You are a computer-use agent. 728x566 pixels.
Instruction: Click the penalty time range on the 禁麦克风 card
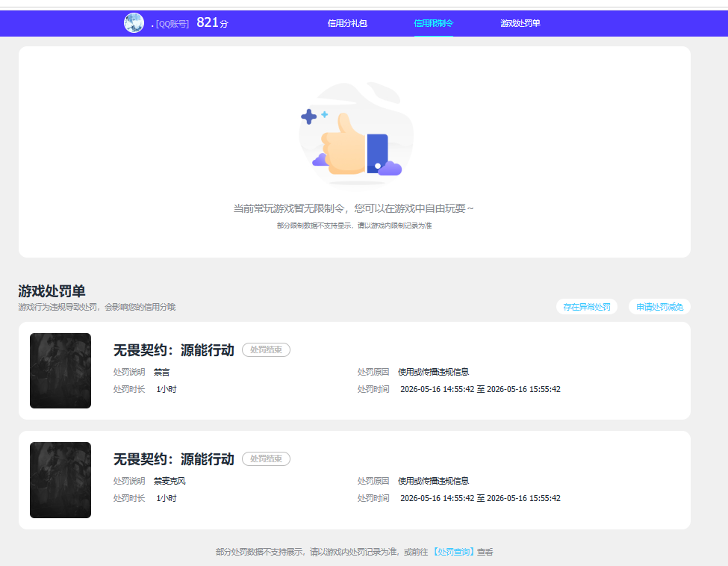[480, 498]
